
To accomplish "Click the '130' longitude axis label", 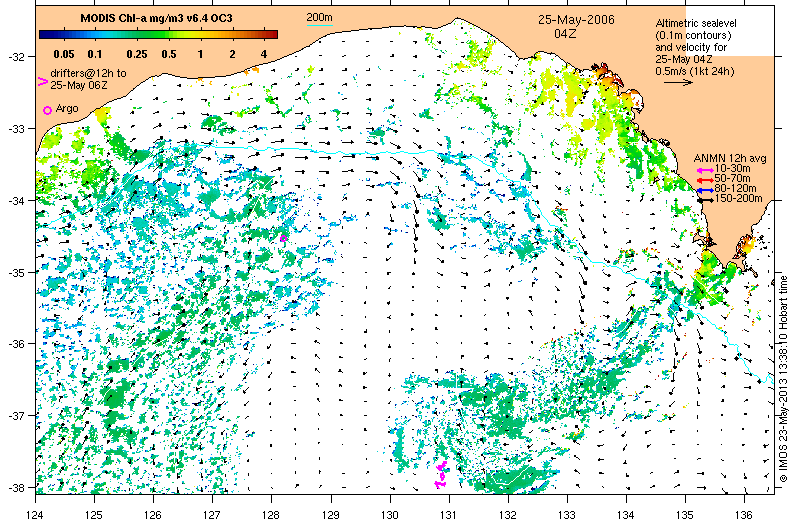I will click(390, 514).
